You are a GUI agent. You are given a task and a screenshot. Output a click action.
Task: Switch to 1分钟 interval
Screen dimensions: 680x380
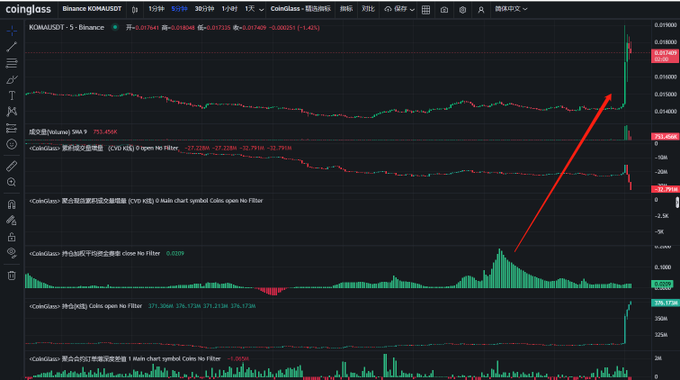tap(156, 9)
